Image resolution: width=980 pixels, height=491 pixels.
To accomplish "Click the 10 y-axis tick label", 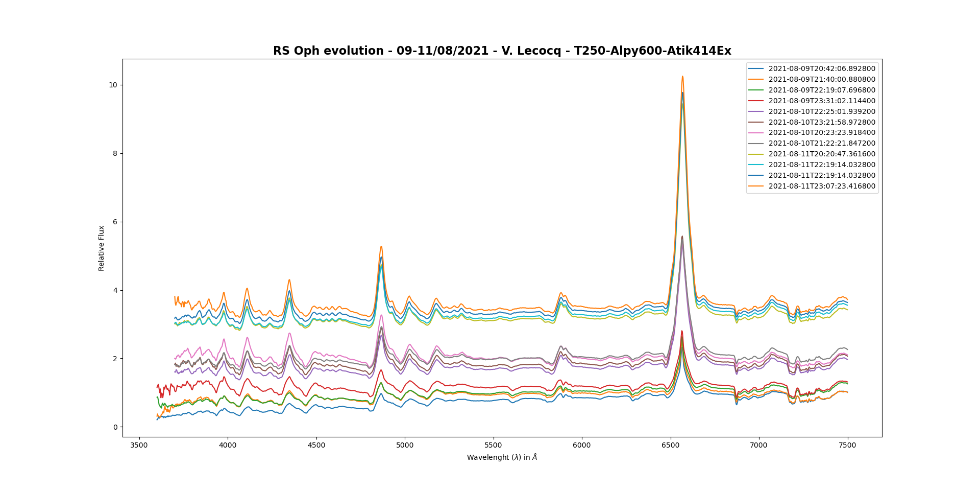I will [112, 85].
